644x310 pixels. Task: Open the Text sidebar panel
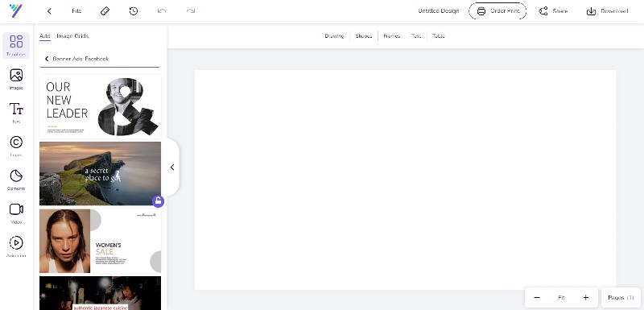coord(16,113)
